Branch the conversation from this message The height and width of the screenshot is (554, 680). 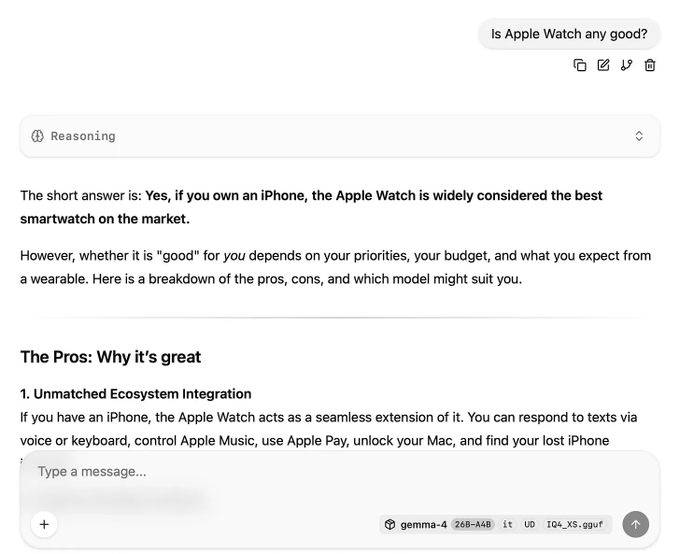pos(627,65)
